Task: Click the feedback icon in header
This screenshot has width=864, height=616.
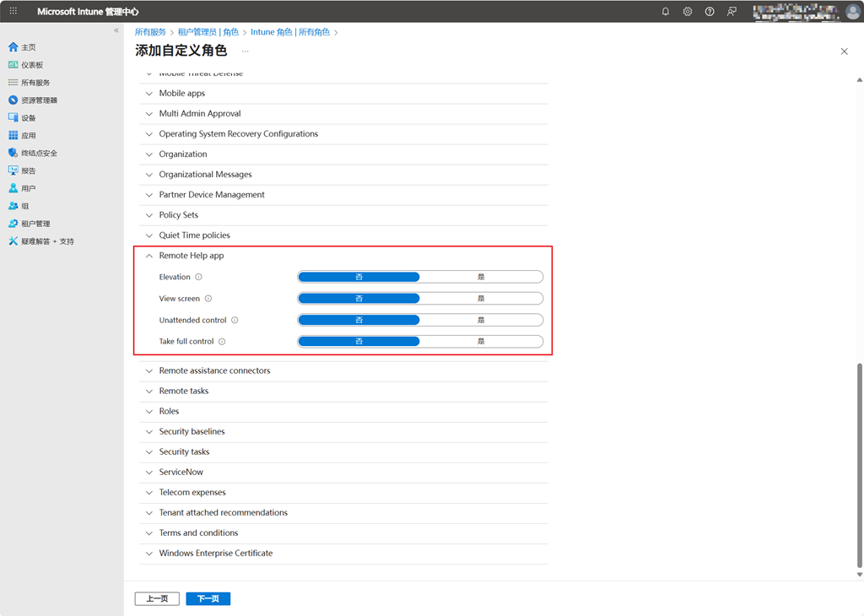Action: 732,12
